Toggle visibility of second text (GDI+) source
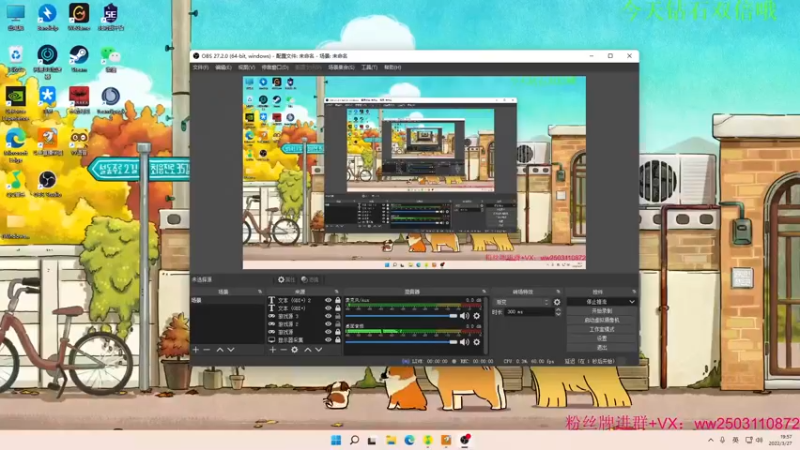 [328, 308]
